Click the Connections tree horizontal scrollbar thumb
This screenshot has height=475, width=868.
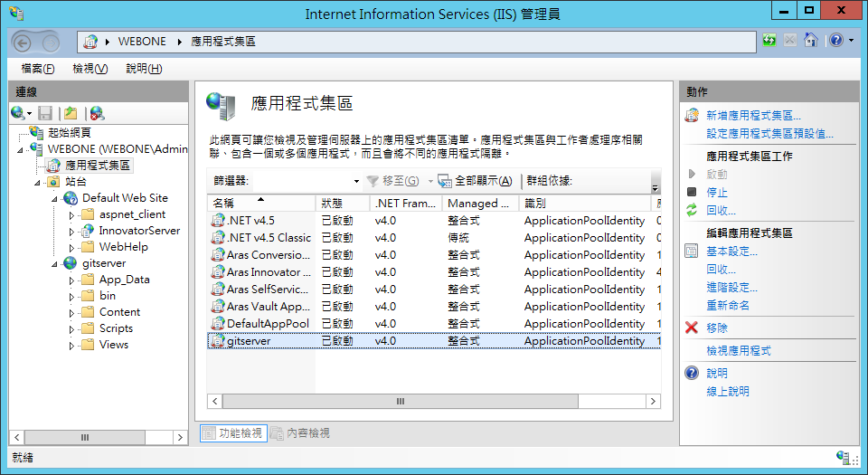85,437
